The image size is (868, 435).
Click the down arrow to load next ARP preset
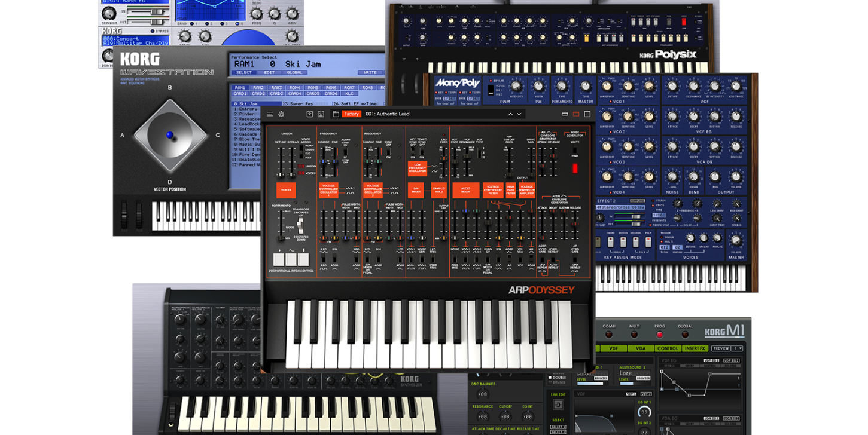518,114
